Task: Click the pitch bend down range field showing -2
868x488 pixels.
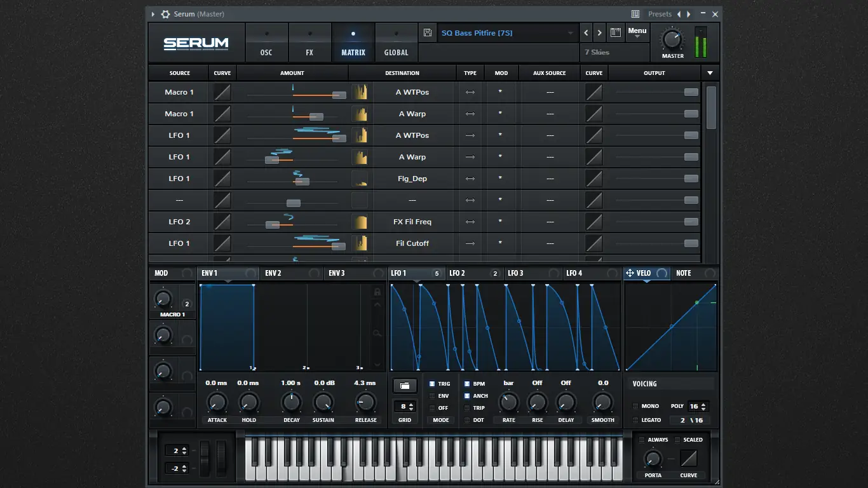Action: point(176,468)
